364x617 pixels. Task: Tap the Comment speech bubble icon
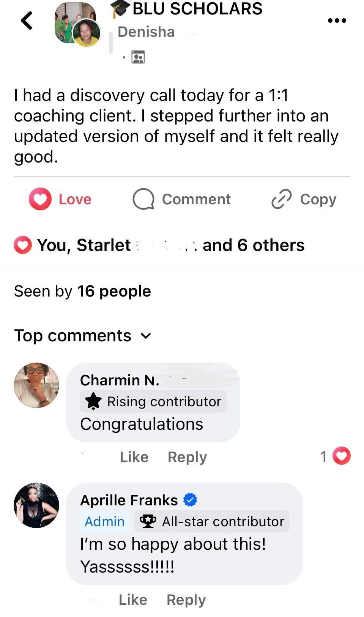[143, 199]
